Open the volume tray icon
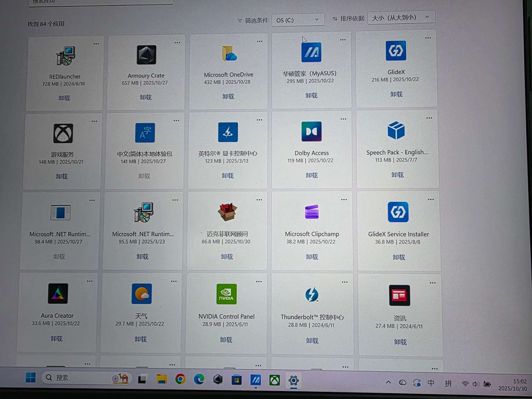This screenshot has height=399, width=532. (476, 384)
